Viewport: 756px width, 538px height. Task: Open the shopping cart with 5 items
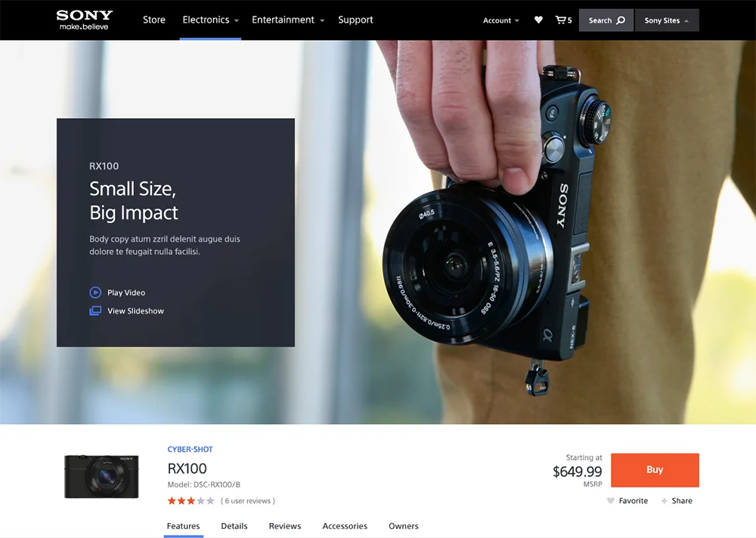tap(563, 20)
